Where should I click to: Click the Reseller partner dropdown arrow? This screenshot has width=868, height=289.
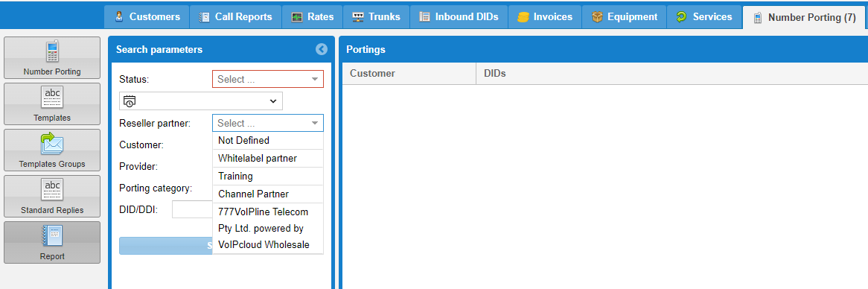click(x=314, y=123)
